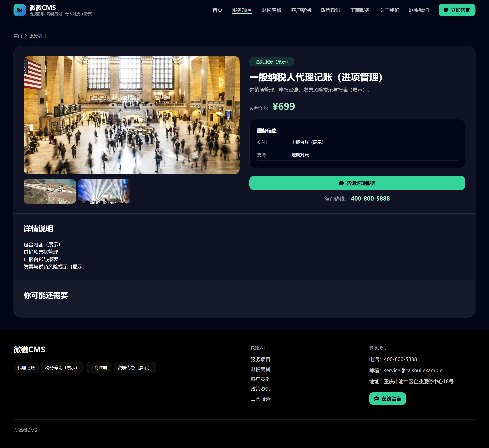
Task: Click the 首页 breadcrumb link
Action: tap(18, 36)
